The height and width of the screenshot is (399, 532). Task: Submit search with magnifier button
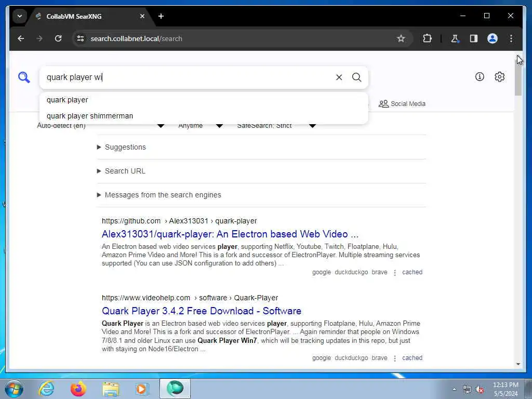356,77
